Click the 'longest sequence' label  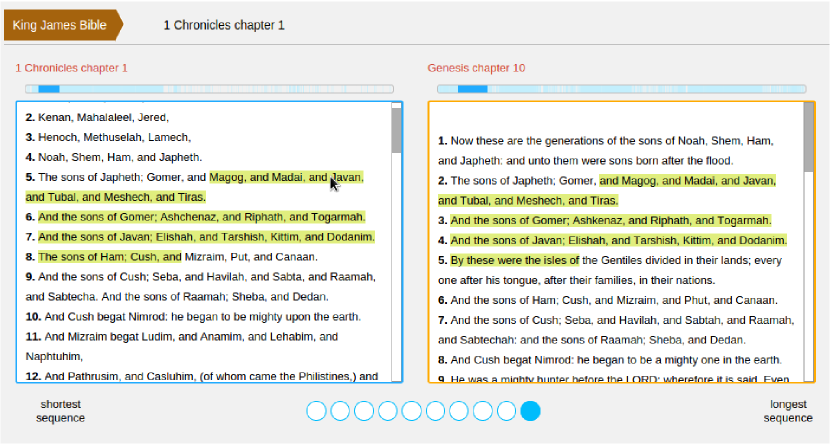tap(788, 411)
